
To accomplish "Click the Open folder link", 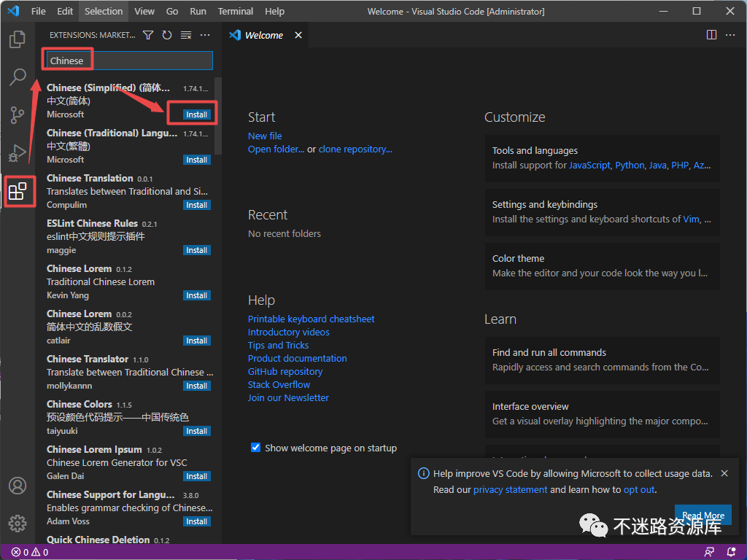I will coord(276,149).
